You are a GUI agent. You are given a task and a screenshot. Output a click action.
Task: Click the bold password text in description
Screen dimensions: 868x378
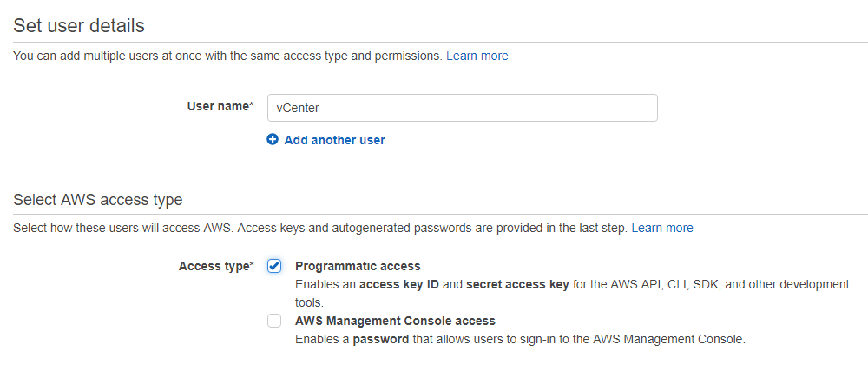click(381, 339)
